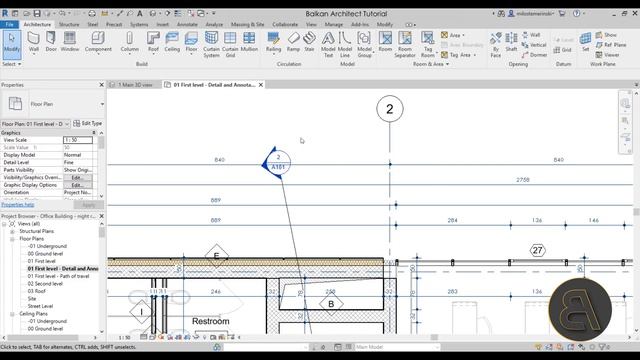The height and width of the screenshot is (360, 640).
Task: Select the Wall tool
Action: tap(33, 42)
